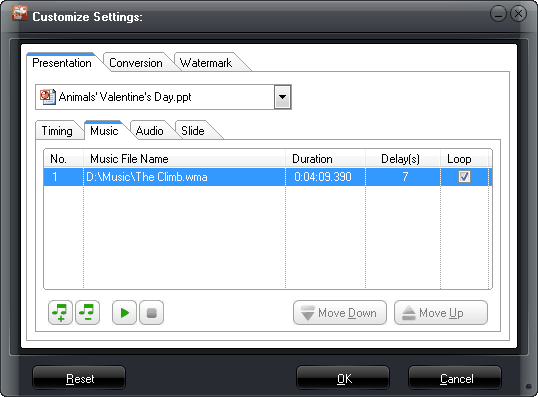This screenshot has width=538, height=397.
Task: Click the Music File Name column header
Action: point(184,159)
